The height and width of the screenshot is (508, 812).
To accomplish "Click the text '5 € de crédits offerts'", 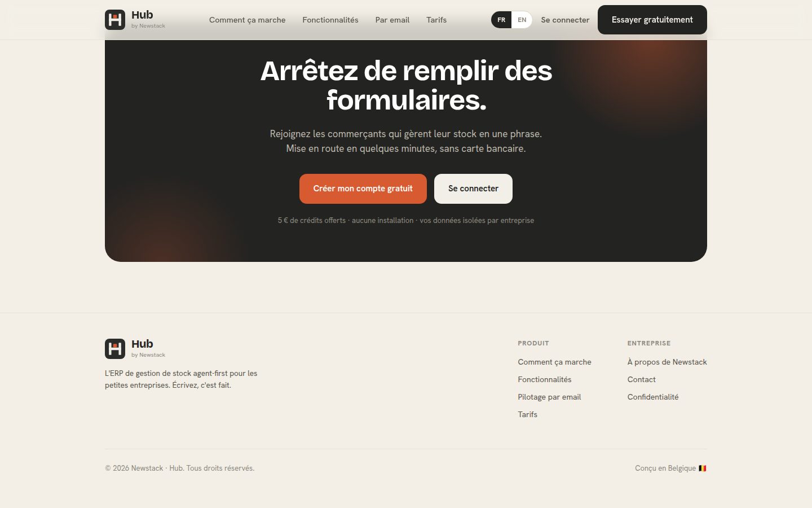I will coord(312,220).
